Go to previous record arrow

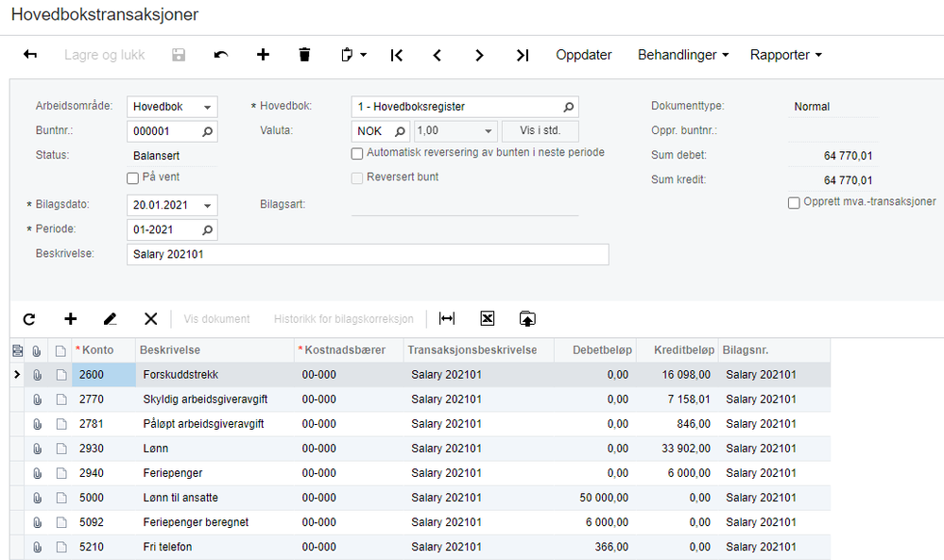pos(438,55)
